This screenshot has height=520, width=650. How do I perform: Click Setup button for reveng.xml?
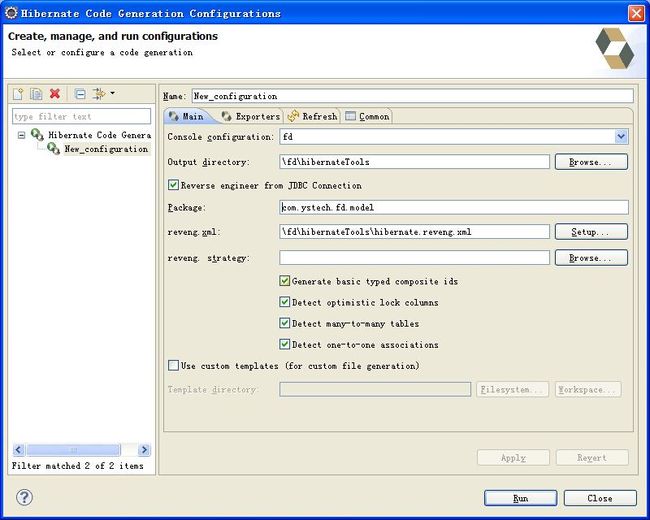click(x=591, y=232)
